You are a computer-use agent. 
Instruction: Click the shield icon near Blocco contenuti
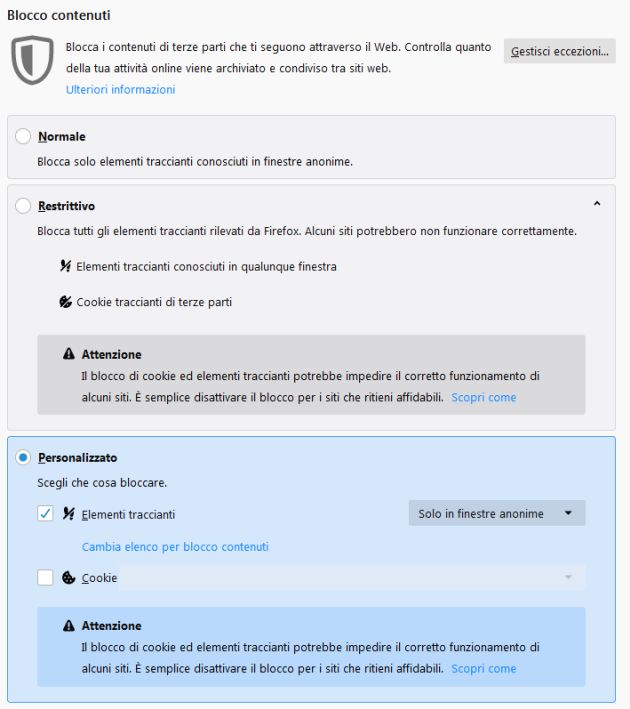coord(32,62)
